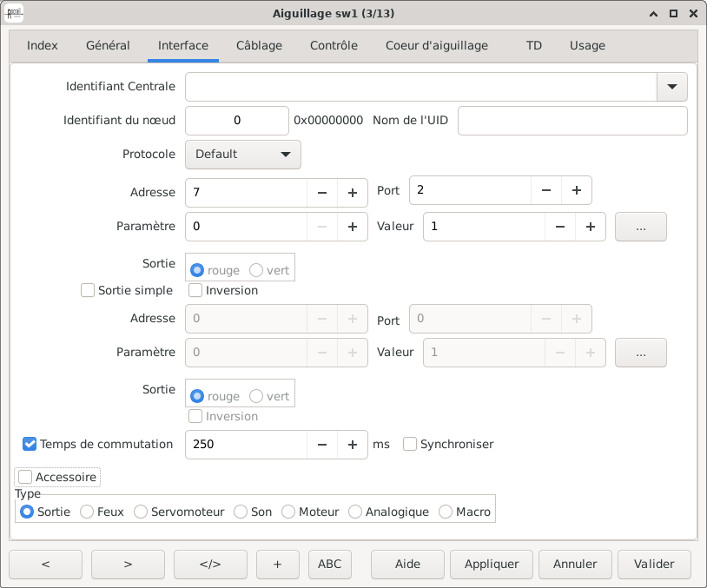Screen dimensions: 707x588
Task: Click the plus button for Port
Action: coord(577,189)
